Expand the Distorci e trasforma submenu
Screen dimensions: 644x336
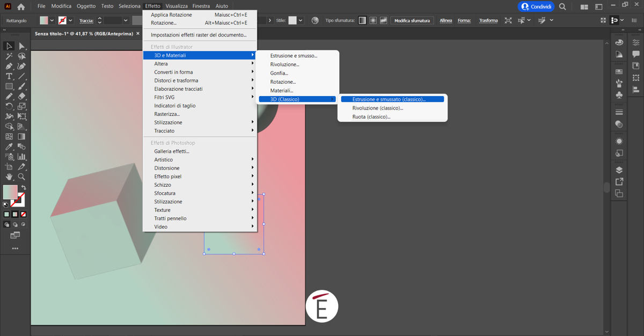pyautogui.click(x=200, y=81)
